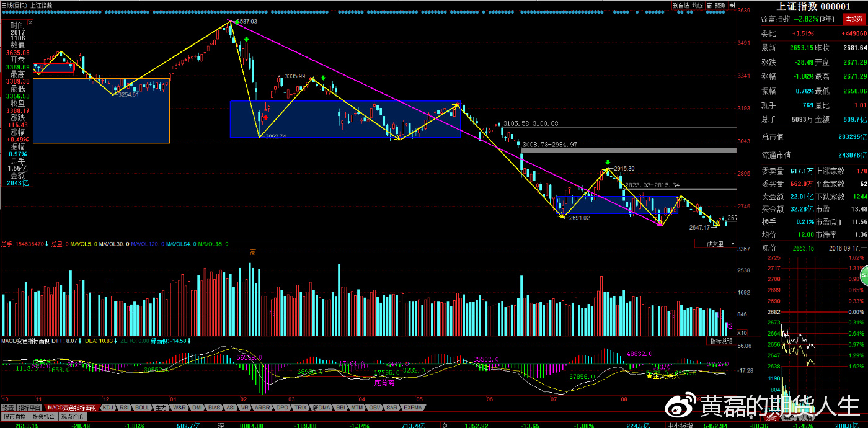Switch to the ARBR indicator tab

(x=262, y=408)
